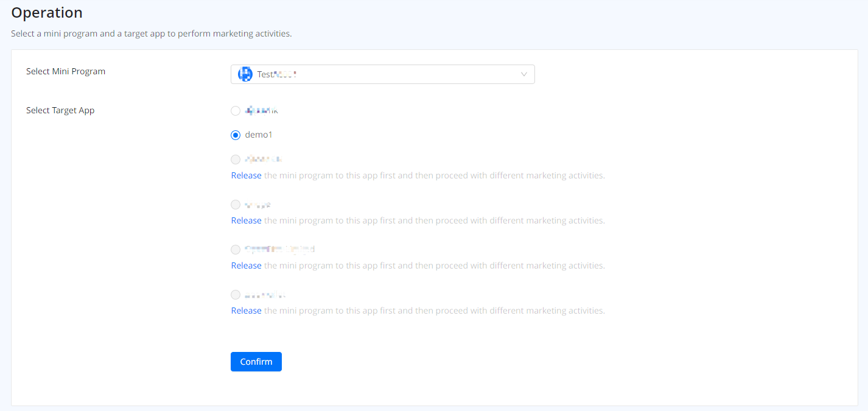Image resolution: width=868 pixels, height=411 pixels.
Task: Open the Select Mini Program dropdown
Action: [382, 74]
